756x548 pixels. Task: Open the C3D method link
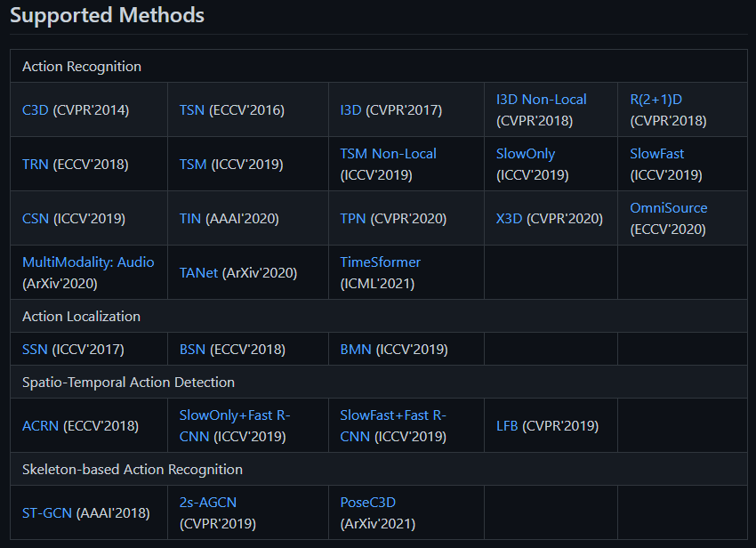point(36,110)
